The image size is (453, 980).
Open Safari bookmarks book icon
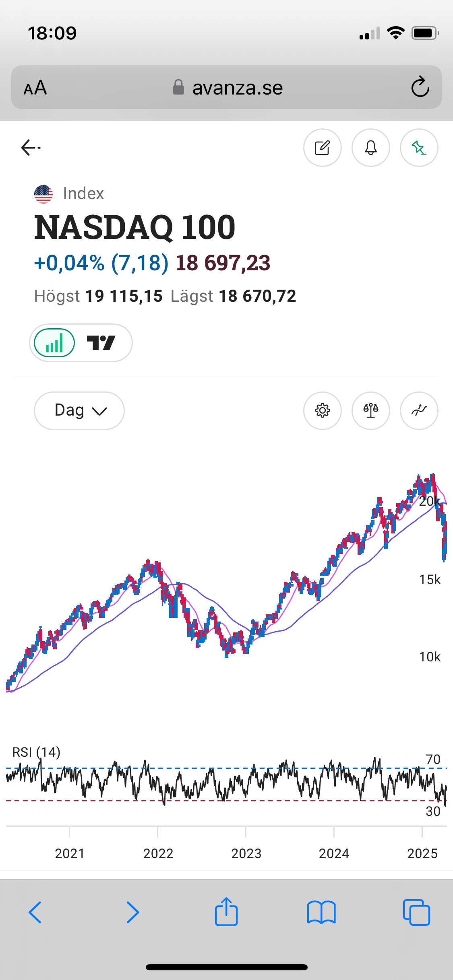point(321,912)
